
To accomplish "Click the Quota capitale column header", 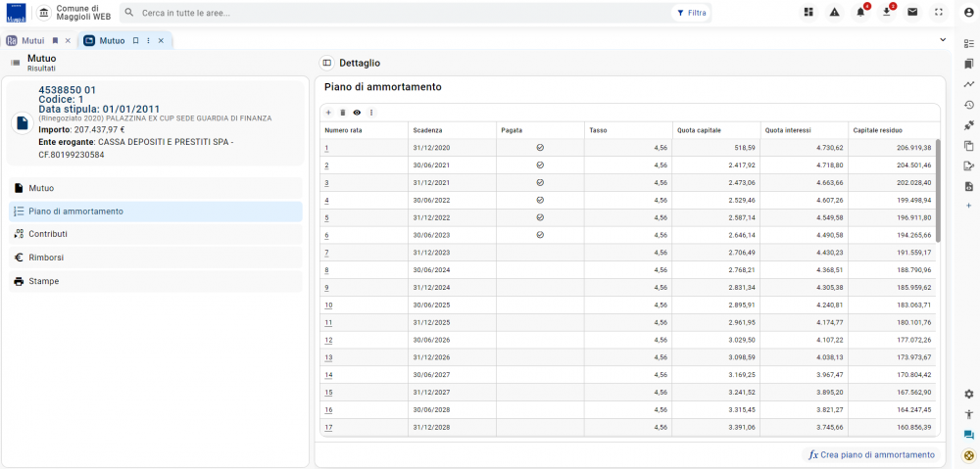I will [x=716, y=130].
